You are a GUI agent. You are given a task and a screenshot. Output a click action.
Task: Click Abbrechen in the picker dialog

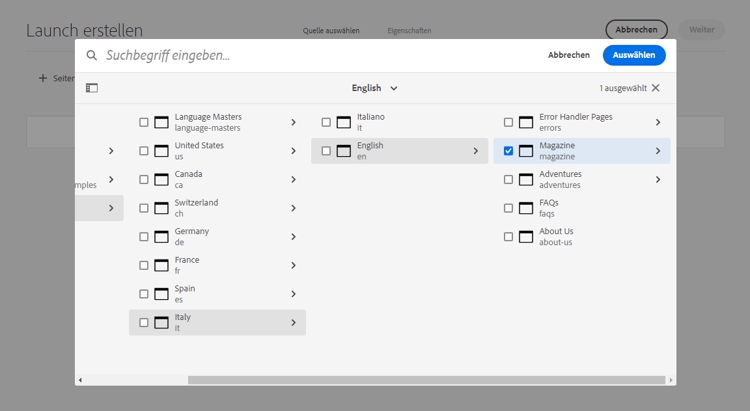(x=568, y=56)
